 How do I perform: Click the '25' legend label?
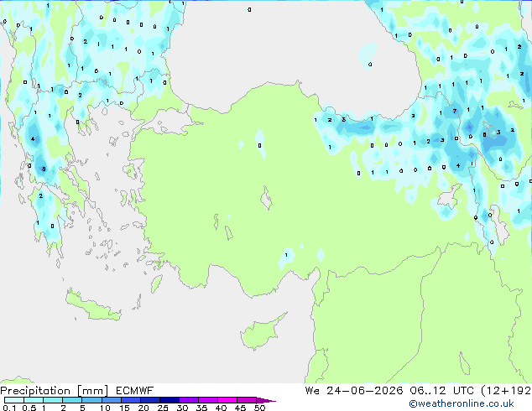click(x=163, y=408)
